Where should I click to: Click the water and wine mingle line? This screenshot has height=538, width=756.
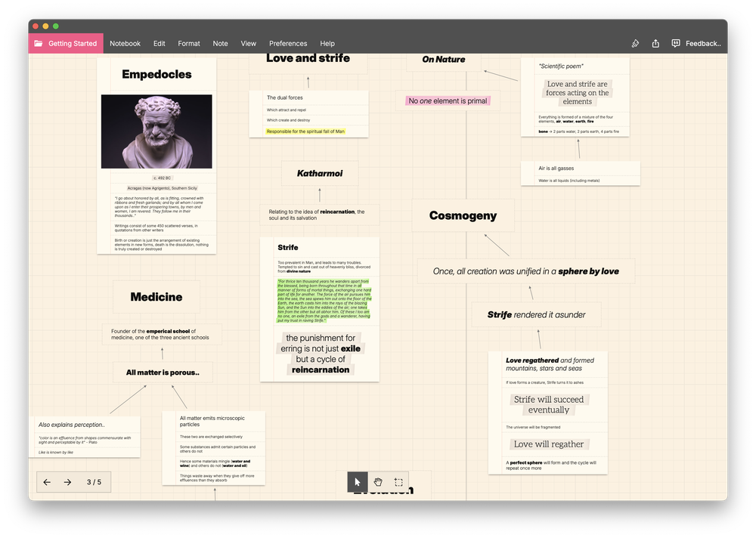coord(215,463)
